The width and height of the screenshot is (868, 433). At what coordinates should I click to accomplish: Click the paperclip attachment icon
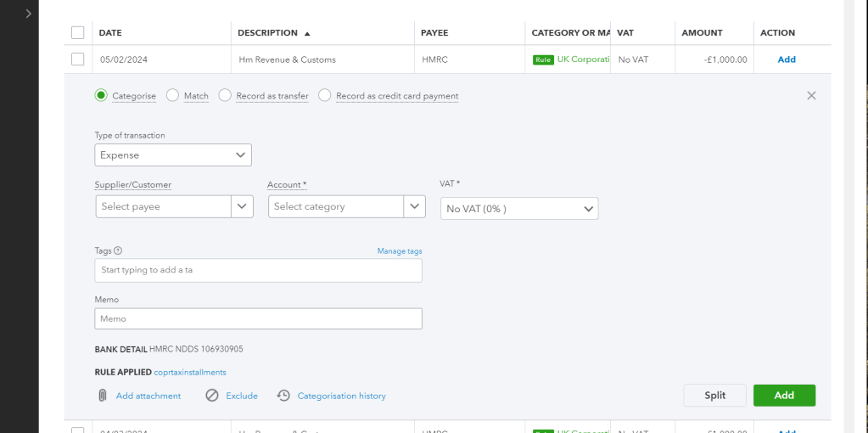point(103,396)
